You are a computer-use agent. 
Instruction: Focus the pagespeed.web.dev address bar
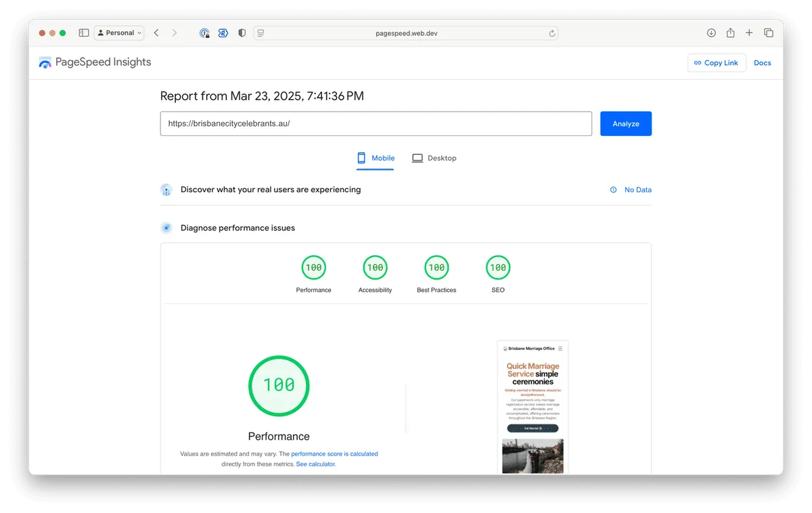point(406,32)
